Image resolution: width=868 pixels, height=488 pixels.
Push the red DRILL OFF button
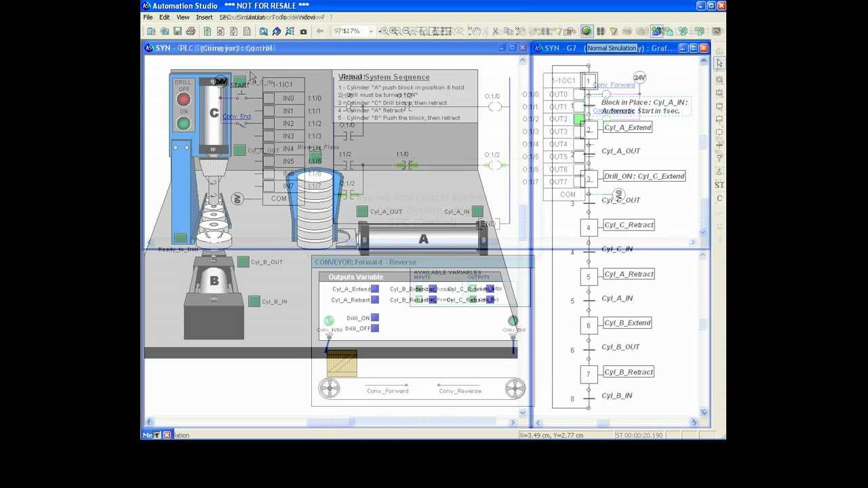[x=183, y=100]
